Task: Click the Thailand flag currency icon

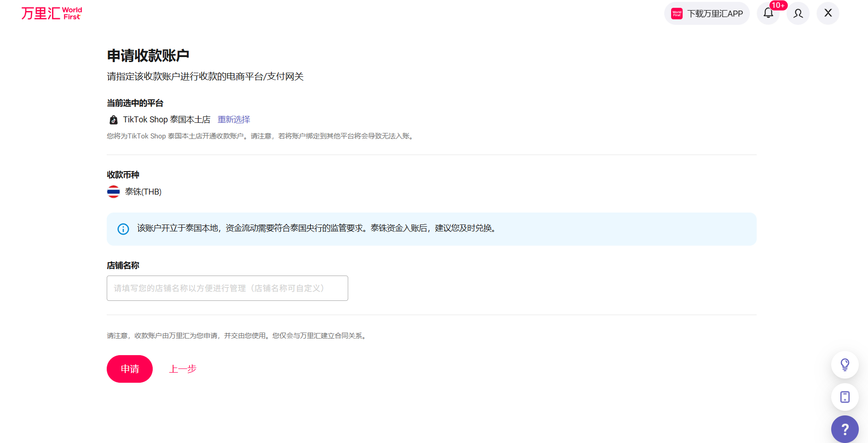Action: pos(113,192)
